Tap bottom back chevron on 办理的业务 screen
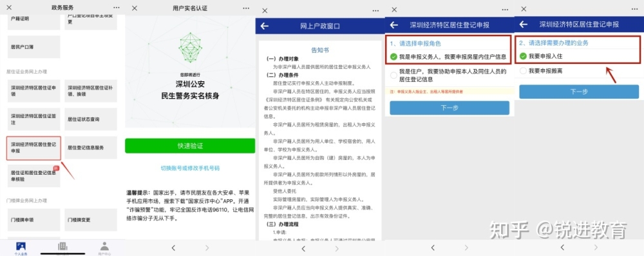Image resolution: width=644 pixels, height=256 pixels. [x=562, y=247]
